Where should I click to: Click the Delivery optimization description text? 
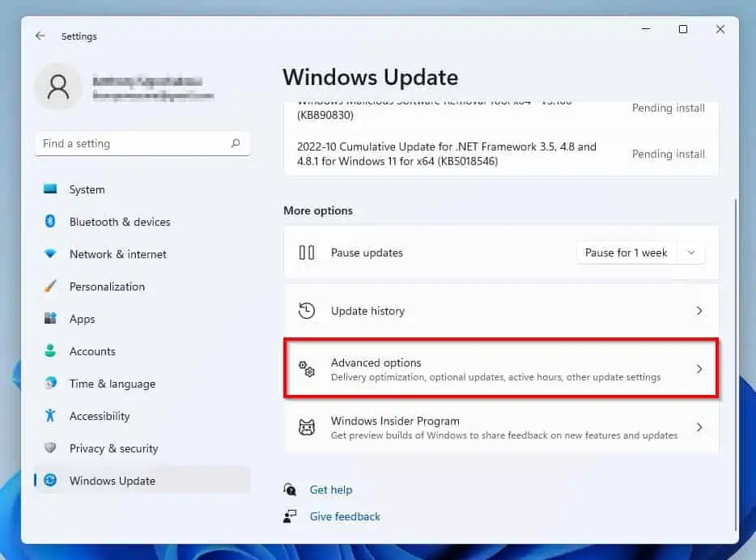click(x=495, y=377)
